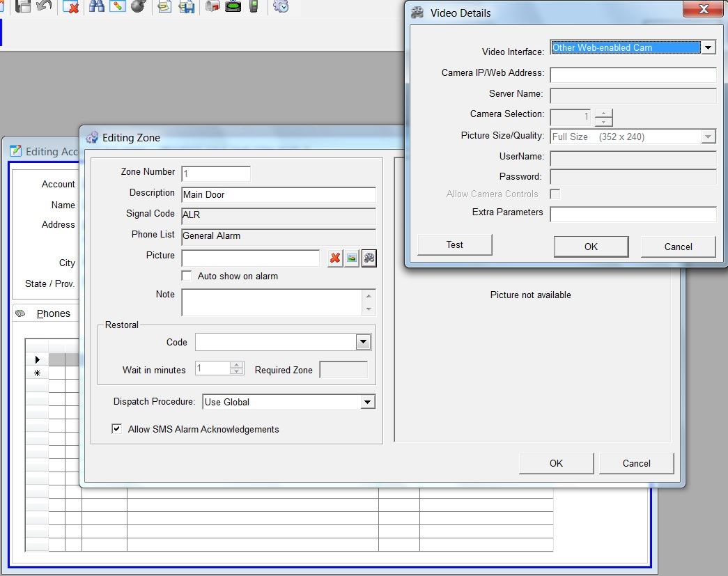Click the Phones tab icon in Editing Account

(20, 313)
